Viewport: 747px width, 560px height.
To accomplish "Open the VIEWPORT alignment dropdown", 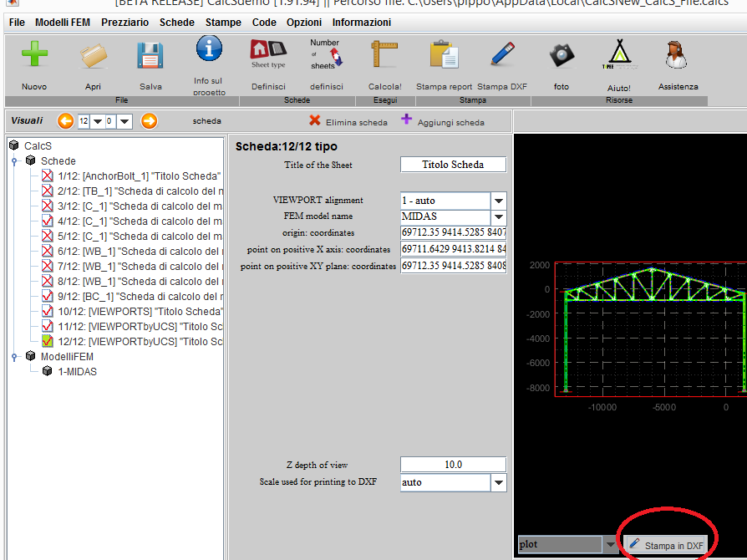I will 498,201.
